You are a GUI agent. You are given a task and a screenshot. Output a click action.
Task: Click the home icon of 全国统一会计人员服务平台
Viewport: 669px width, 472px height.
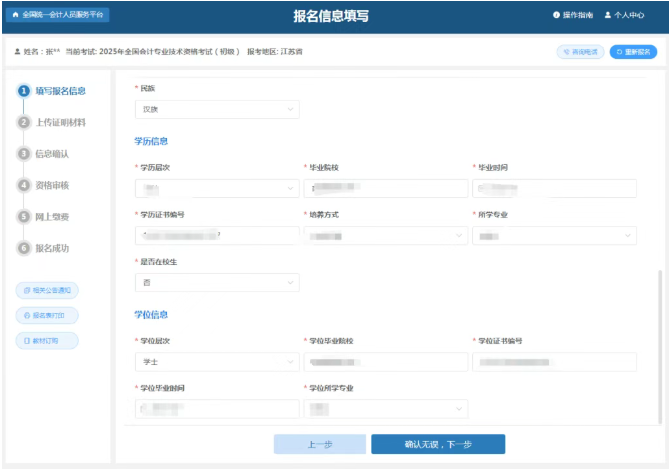point(16,15)
